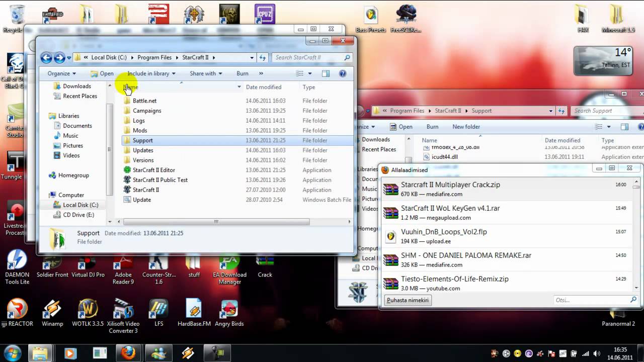Toggle the preview pane in StarCraft II window
This screenshot has height=362, width=644.
pos(326,73)
